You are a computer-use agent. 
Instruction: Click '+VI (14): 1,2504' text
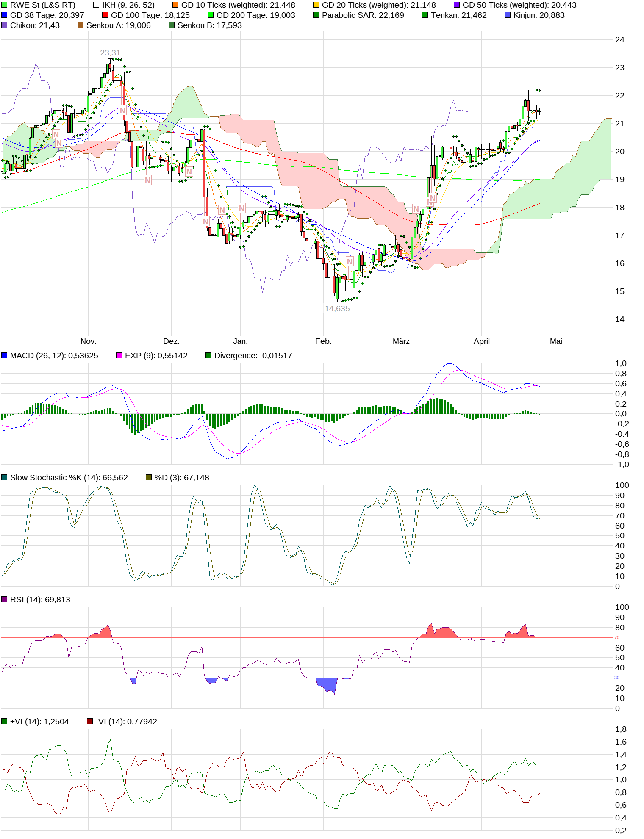point(39,722)
